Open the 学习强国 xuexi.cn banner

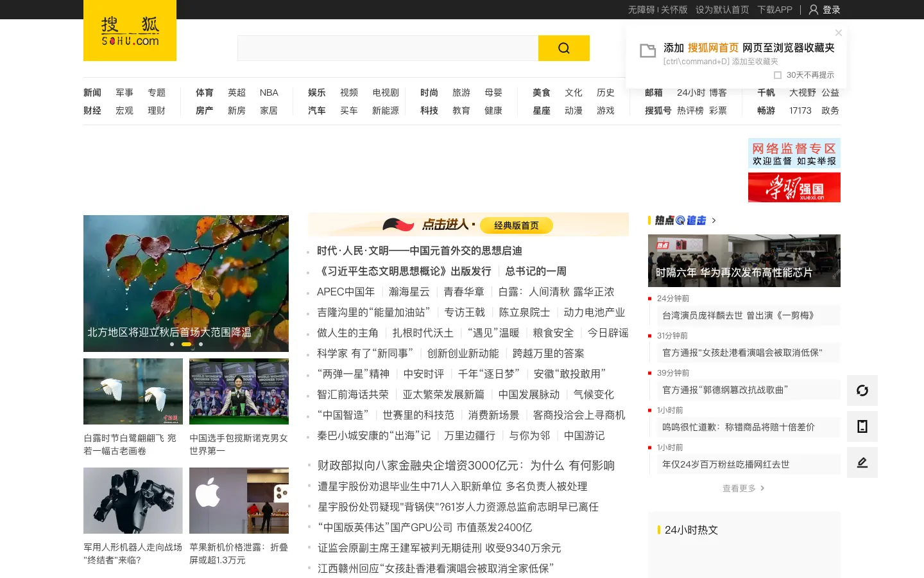[794, 188]
